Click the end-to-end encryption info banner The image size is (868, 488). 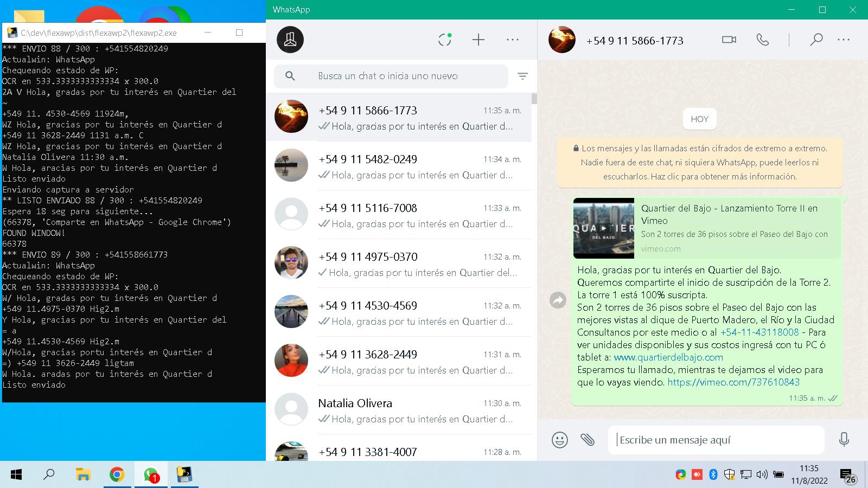point(700,162)
